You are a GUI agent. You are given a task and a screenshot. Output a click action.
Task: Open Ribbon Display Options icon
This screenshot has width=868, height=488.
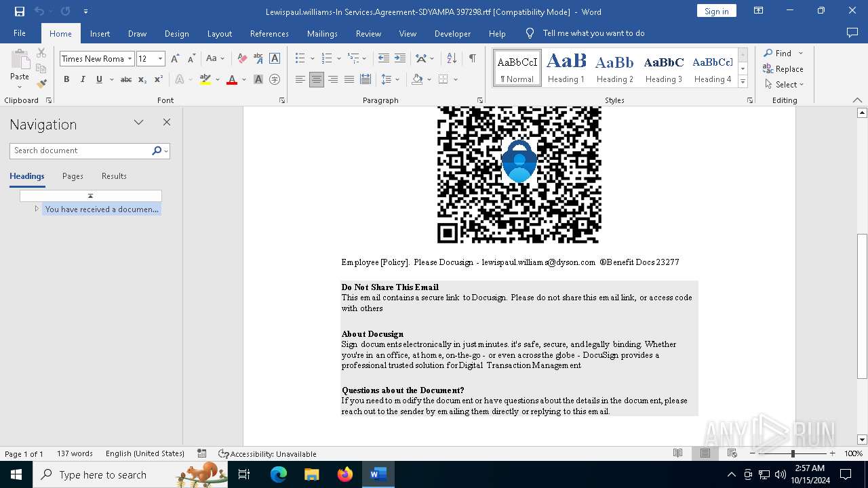pyautogui.click(x=759, y=11)
